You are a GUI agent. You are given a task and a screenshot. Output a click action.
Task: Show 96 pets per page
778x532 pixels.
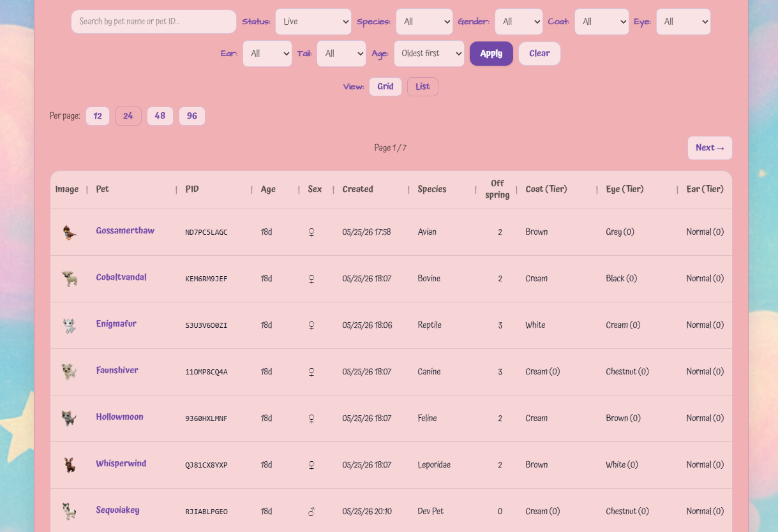(x=192, y=116)
